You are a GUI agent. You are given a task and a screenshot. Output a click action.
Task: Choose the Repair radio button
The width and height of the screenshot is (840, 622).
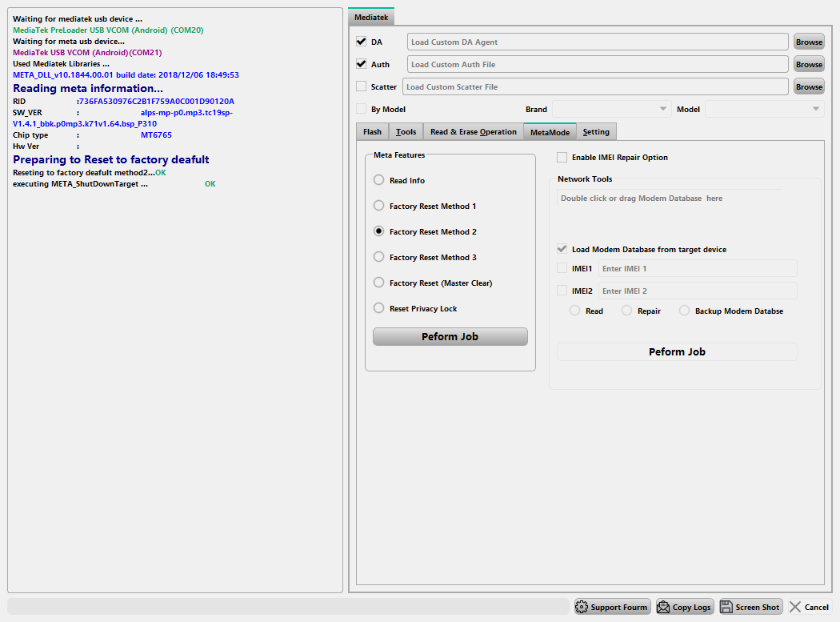click(626, 311)
